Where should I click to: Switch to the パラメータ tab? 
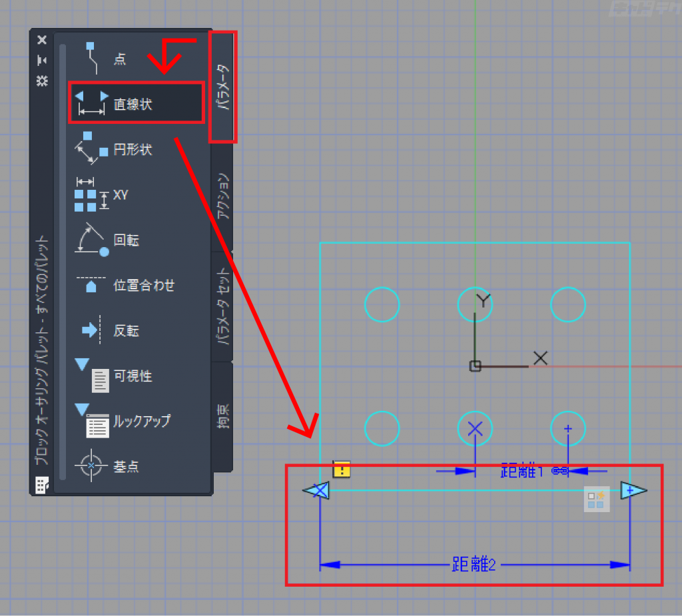(x=222, y=87)
